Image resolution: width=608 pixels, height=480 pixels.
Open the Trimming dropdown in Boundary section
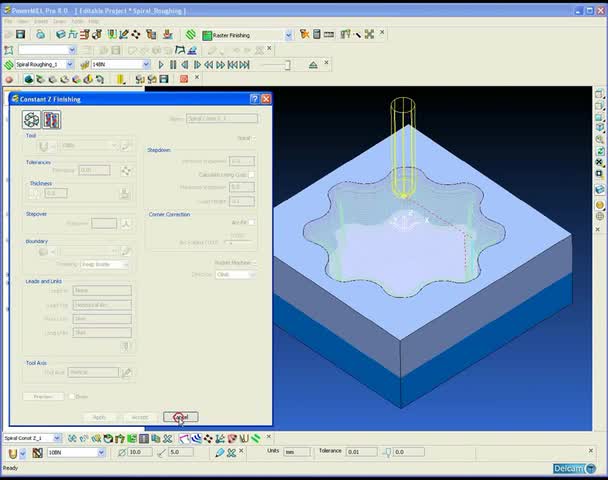[x=104, y=264]
